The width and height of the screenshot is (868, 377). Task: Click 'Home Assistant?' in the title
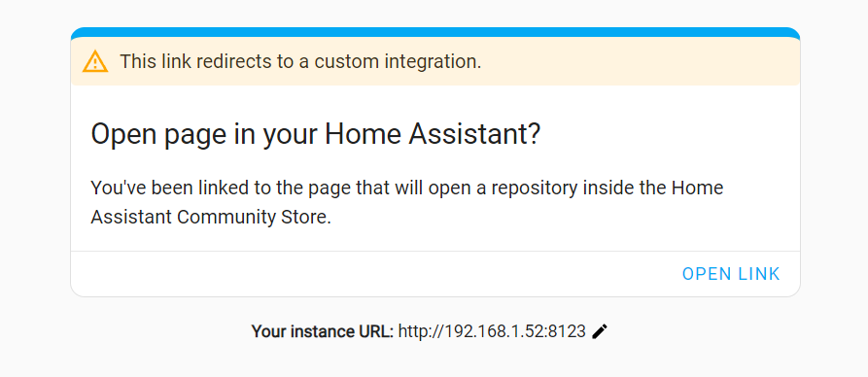(433, 134)
